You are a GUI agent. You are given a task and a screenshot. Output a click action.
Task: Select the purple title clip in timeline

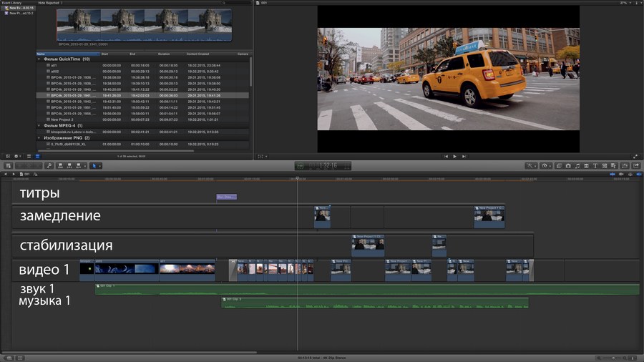click(x=226, y=197)
